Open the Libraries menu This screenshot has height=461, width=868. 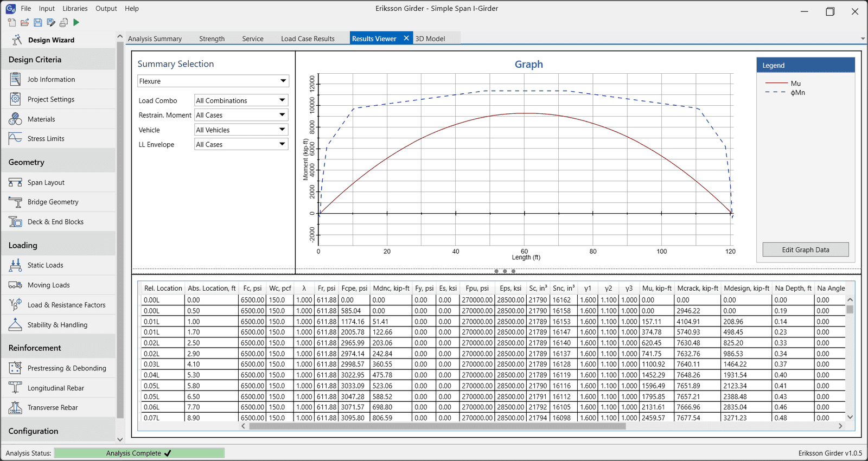point(75,9)
